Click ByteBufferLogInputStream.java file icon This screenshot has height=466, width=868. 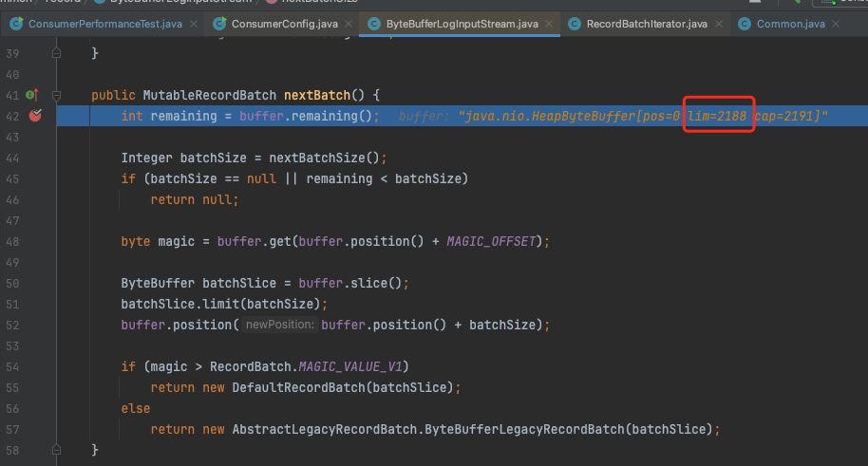point(374,24)
